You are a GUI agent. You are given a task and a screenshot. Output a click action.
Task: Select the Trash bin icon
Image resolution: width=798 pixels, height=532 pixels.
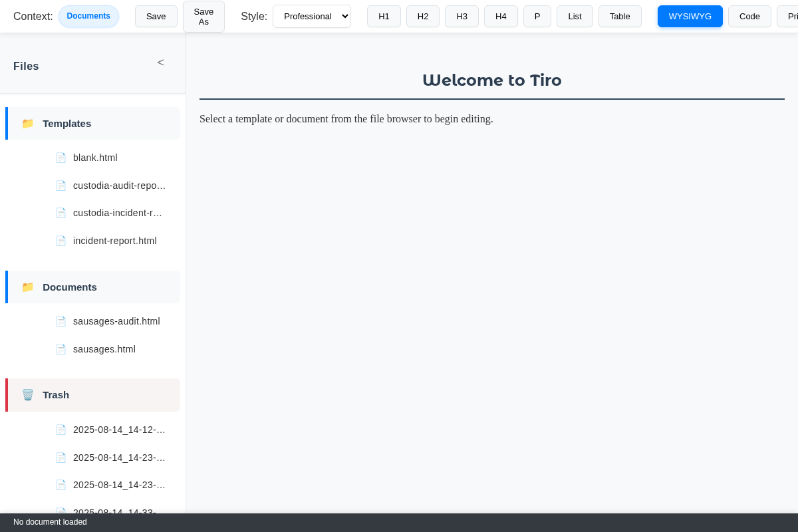pyautogui.click(x=28, y=394)
